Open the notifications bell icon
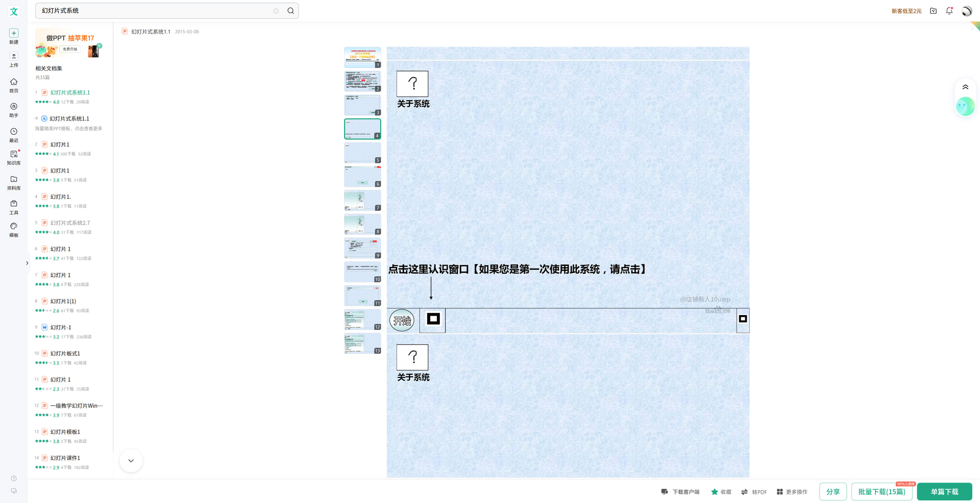 point(949,11)
